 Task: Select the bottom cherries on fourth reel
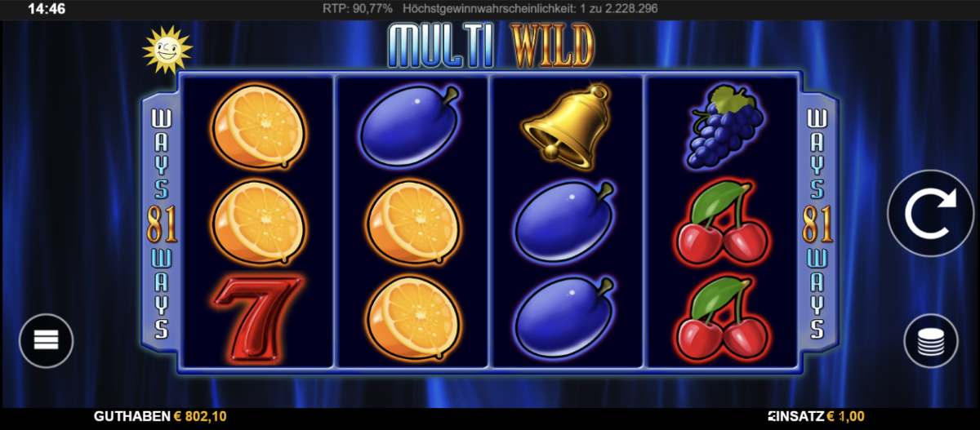722,318
